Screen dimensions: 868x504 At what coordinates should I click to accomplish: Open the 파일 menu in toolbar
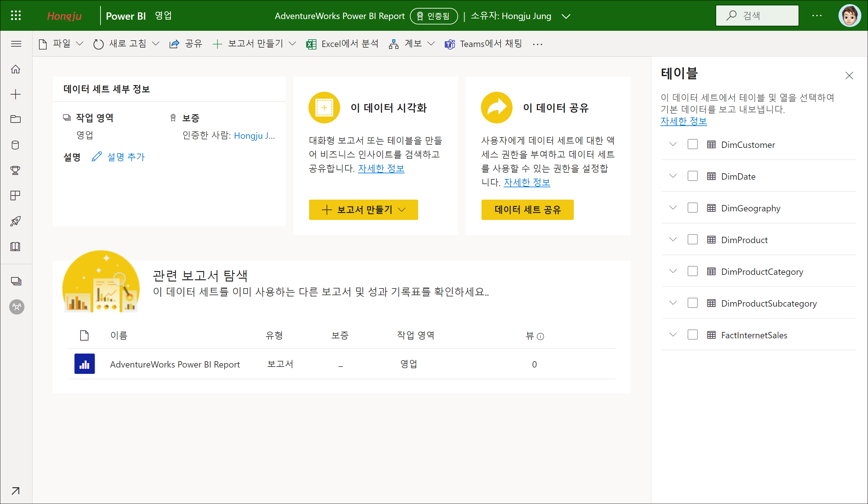61,44
